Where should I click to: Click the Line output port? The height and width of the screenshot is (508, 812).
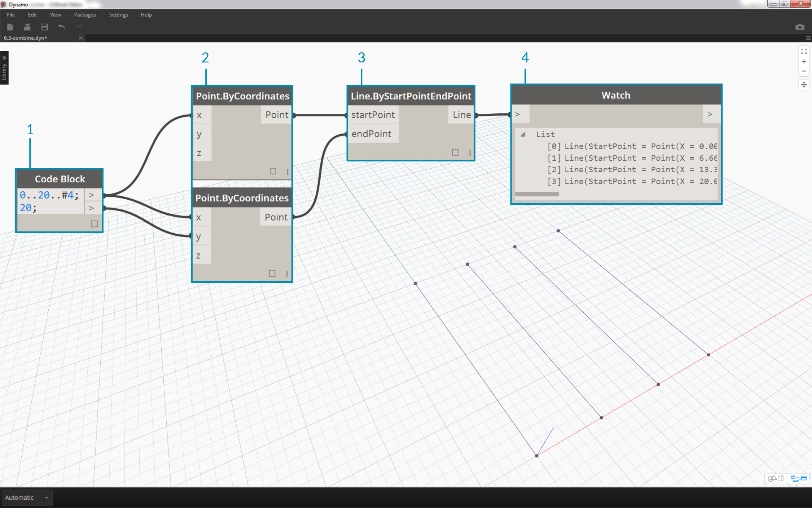click(461, 115)
